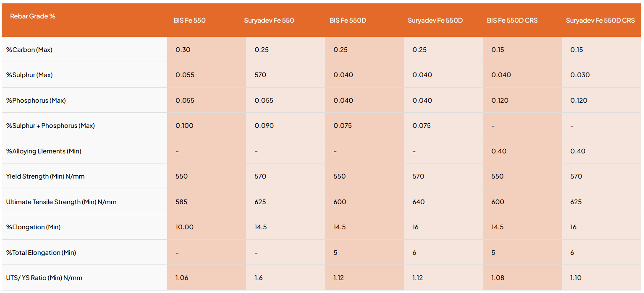This screenshot has width=644, height=293.
Task: Select the "Yield Strength (Min) N/mm" row label
Action: [x=45, y=176]
